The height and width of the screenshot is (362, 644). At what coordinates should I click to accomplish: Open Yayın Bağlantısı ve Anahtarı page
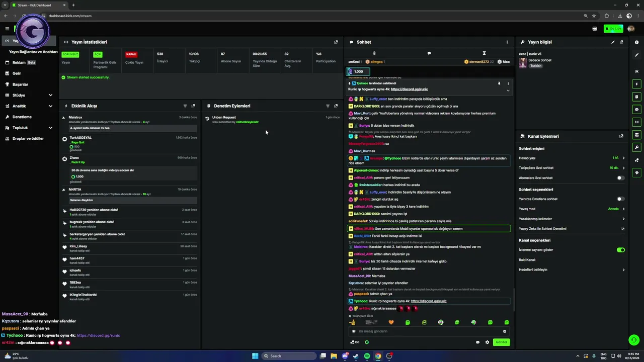pyautogui.click(x=33, y=52)
